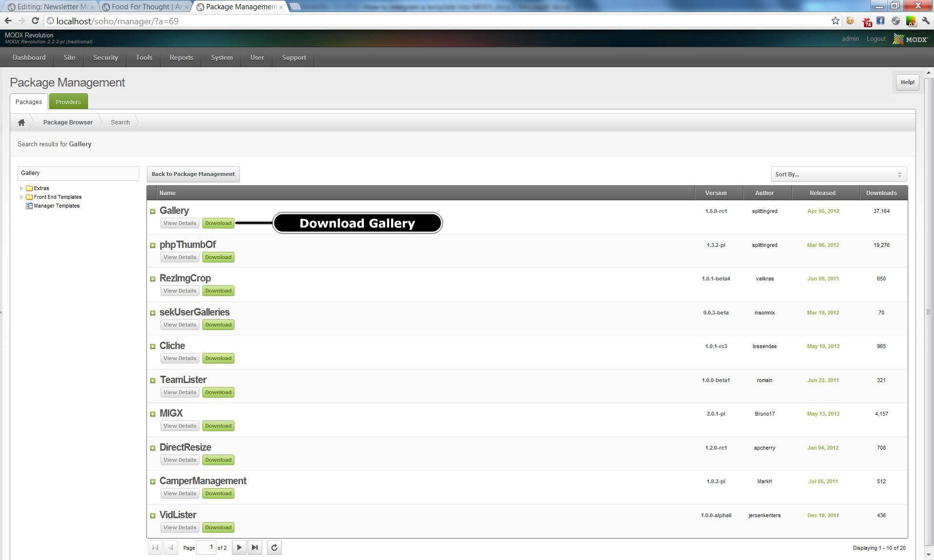Viewport: 934px width, 560px height.
Task: Switch to the Providers tab
Action: (x=68, y=102)
